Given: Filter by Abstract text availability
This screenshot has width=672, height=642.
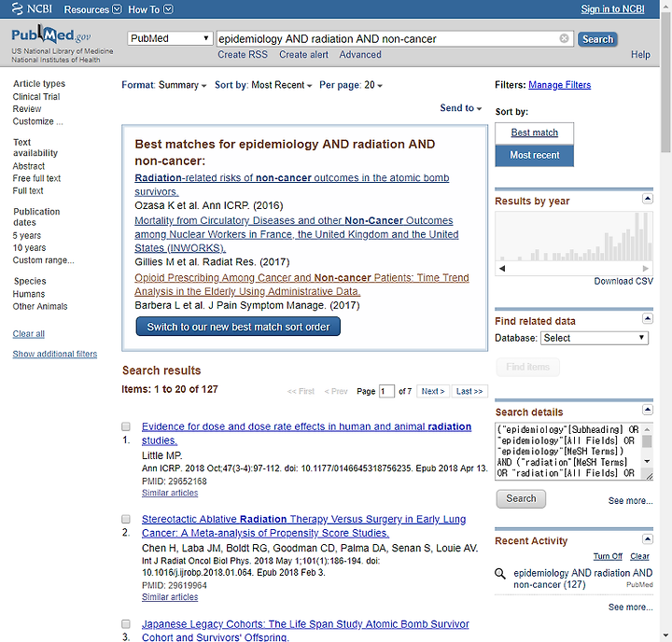Looking at the screenshot, I should (x=29, y=166).
